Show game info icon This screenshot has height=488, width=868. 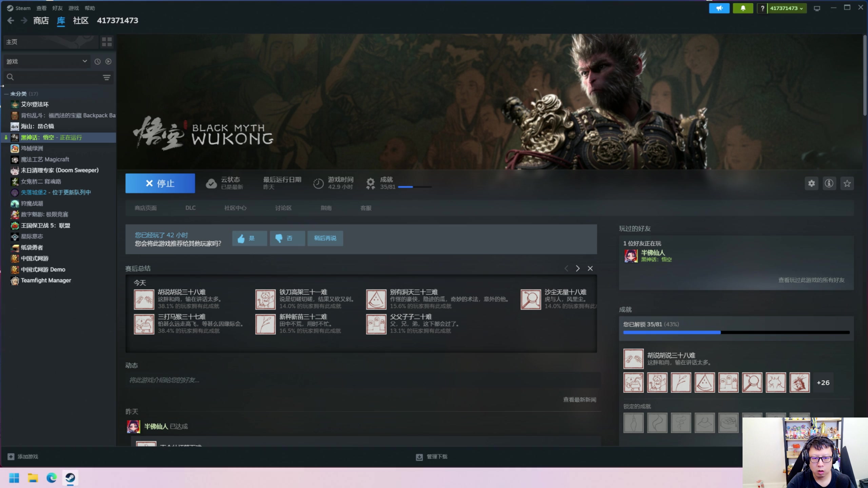(x=829, y=183)
